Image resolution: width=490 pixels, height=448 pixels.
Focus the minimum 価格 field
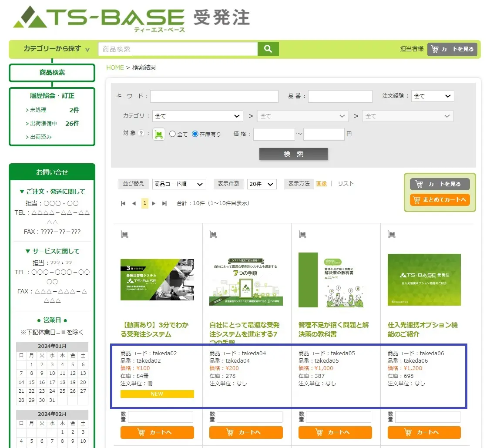[274, 134]
